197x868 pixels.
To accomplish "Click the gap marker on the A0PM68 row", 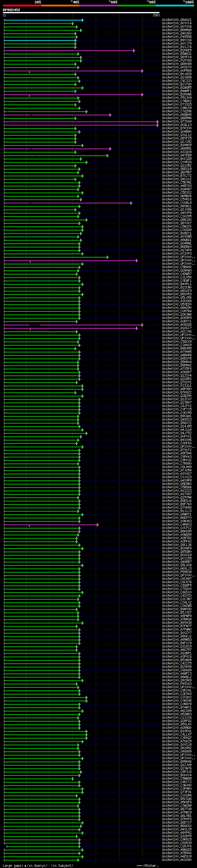I will [29, 72].
